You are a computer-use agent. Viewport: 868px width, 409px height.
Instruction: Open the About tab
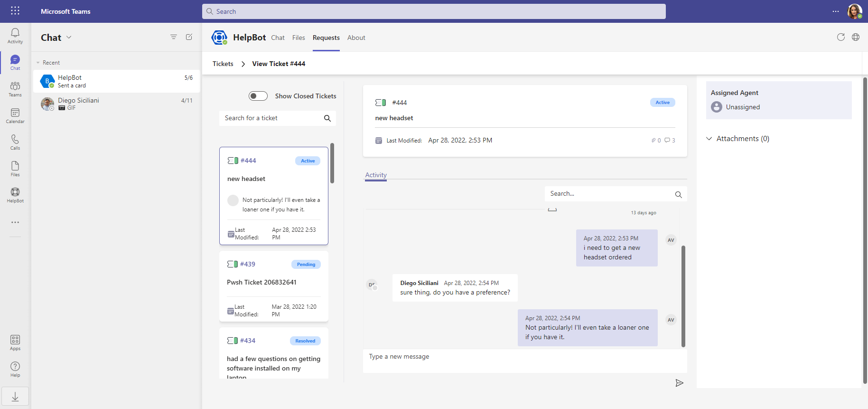pos(356,38)
